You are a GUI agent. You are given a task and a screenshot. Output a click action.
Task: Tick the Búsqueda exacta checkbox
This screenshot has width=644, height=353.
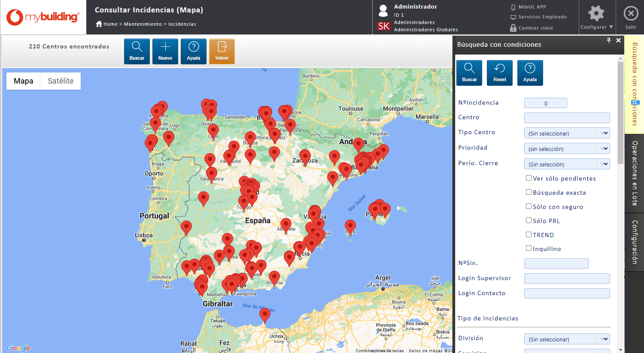529,192
